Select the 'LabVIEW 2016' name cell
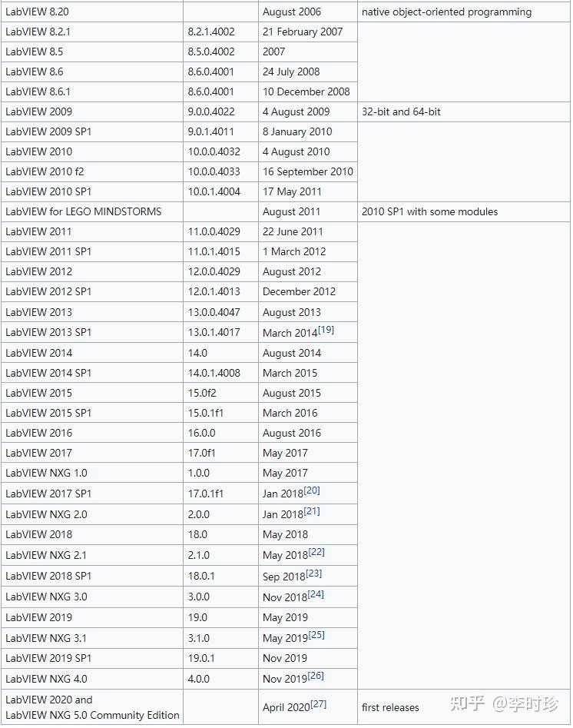The height and width of the screenshot is (728, 573). [92, 432]
